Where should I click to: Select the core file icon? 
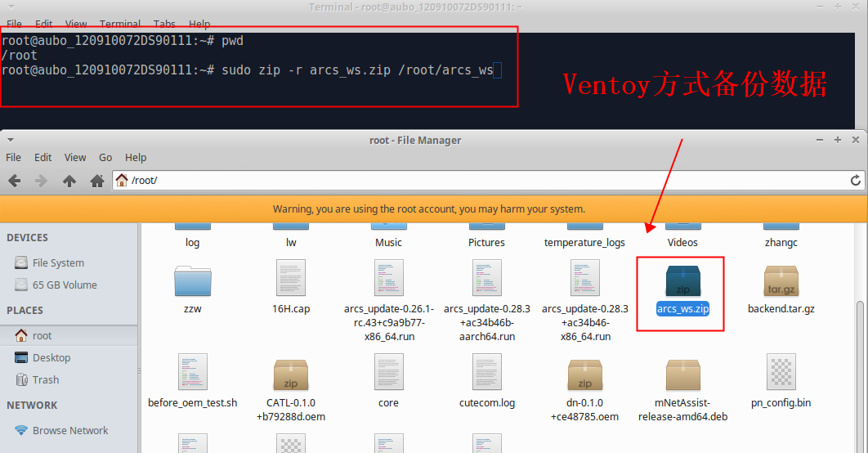[388, 371]
